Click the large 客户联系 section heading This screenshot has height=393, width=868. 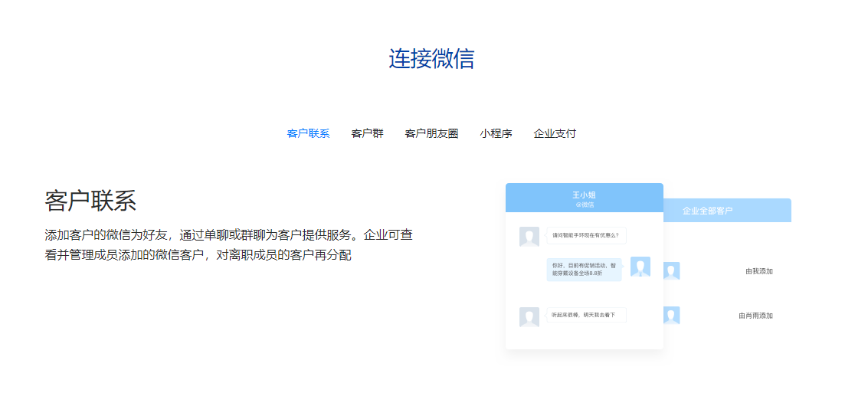90,201
